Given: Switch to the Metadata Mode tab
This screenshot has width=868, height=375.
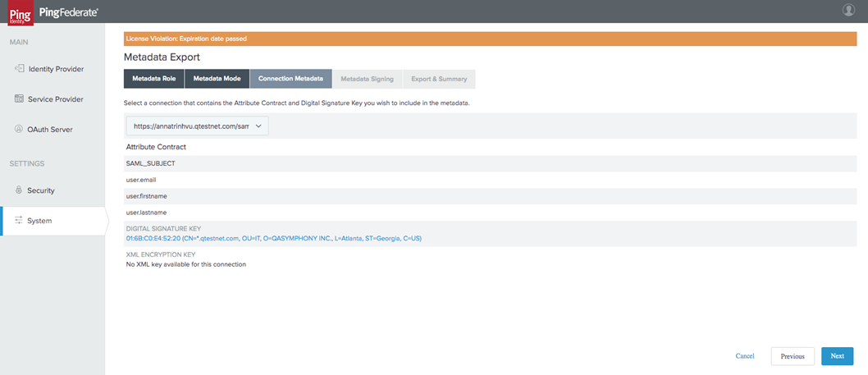Looking at the screenshot, I should 217,79.
